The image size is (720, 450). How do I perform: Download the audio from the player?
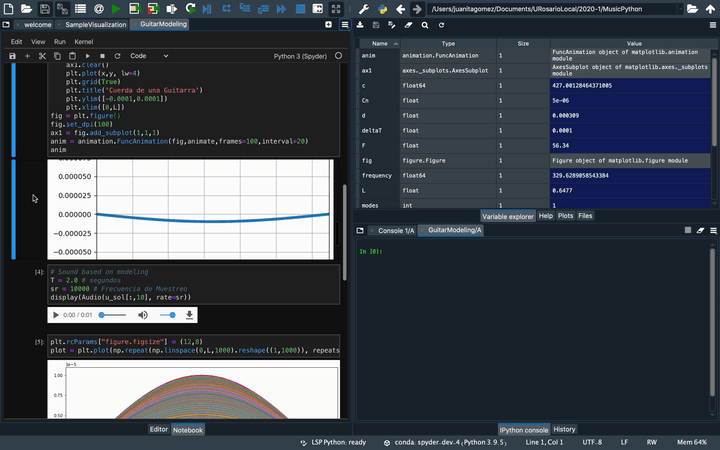point(188,315)
